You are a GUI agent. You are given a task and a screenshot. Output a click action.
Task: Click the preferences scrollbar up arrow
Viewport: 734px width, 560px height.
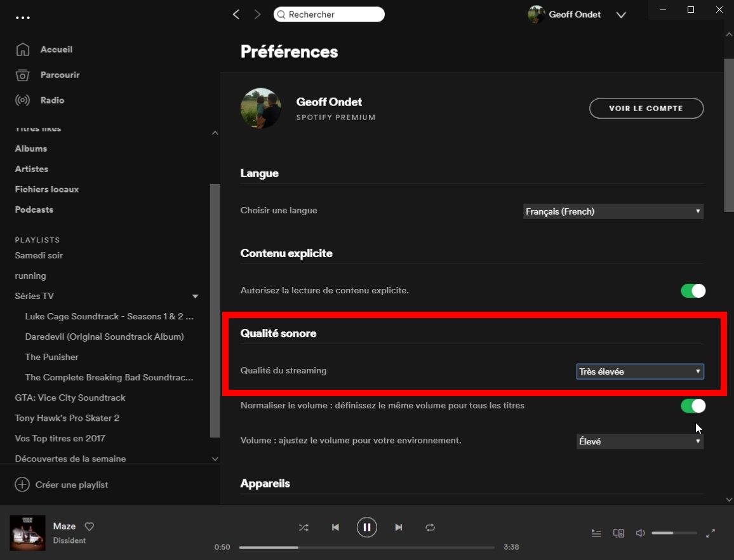coord(729,34)
